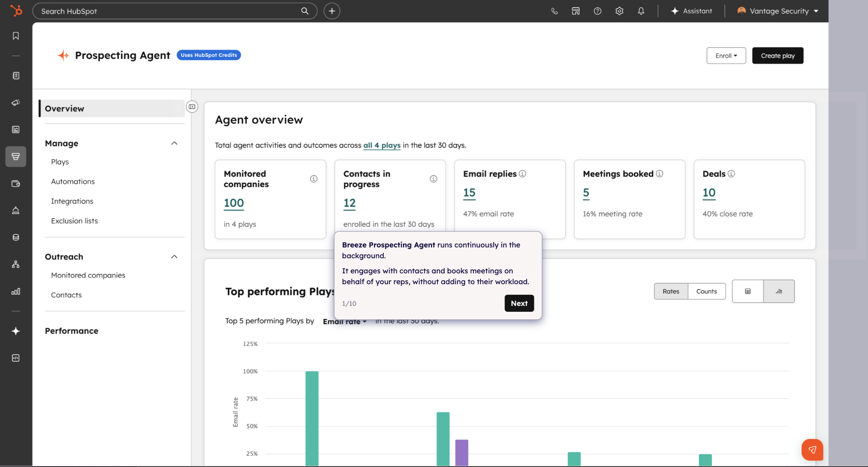Click the info icon for Contacts in progress
The image size is (868, 467).
coord(433,179)
